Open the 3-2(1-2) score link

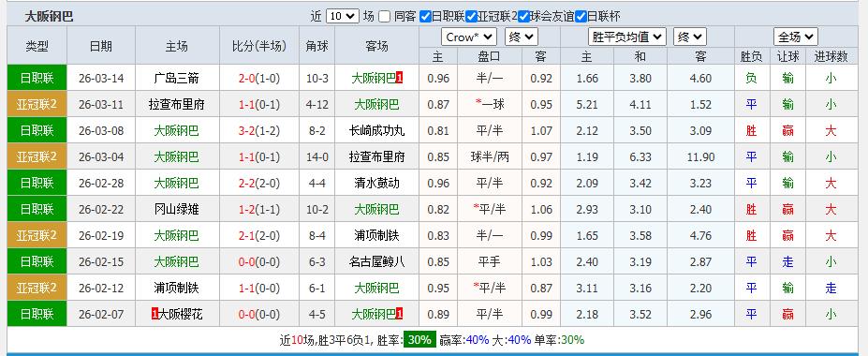(x=259, y=130)
